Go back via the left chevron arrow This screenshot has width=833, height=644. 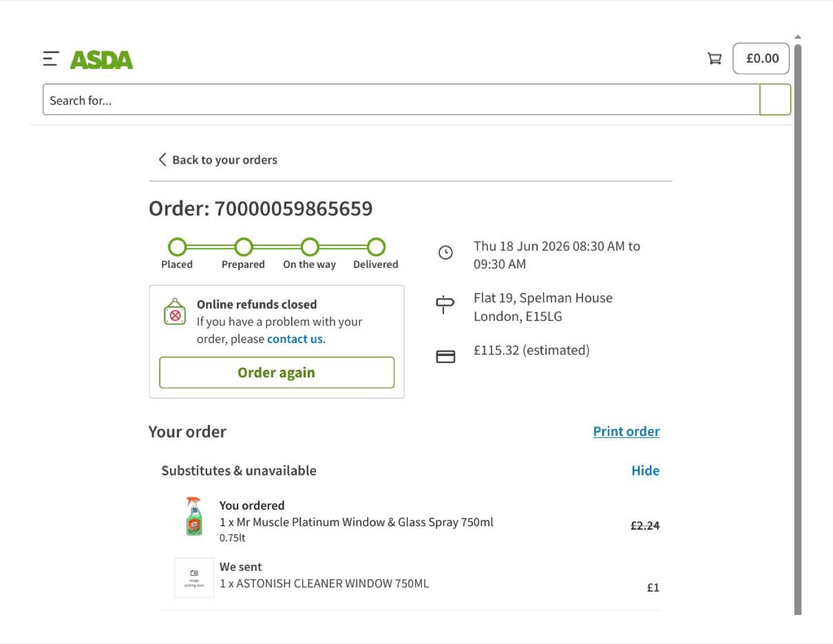click(162, 160)
